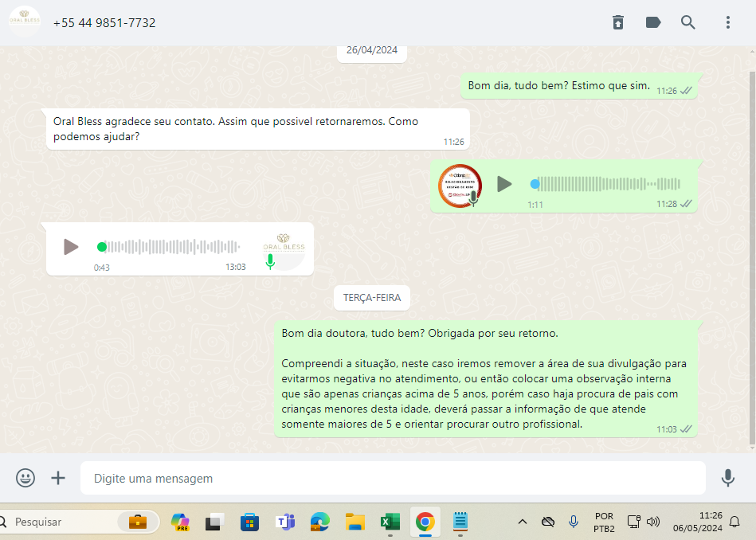Open Excel from the taskbar

coord(390,522)
